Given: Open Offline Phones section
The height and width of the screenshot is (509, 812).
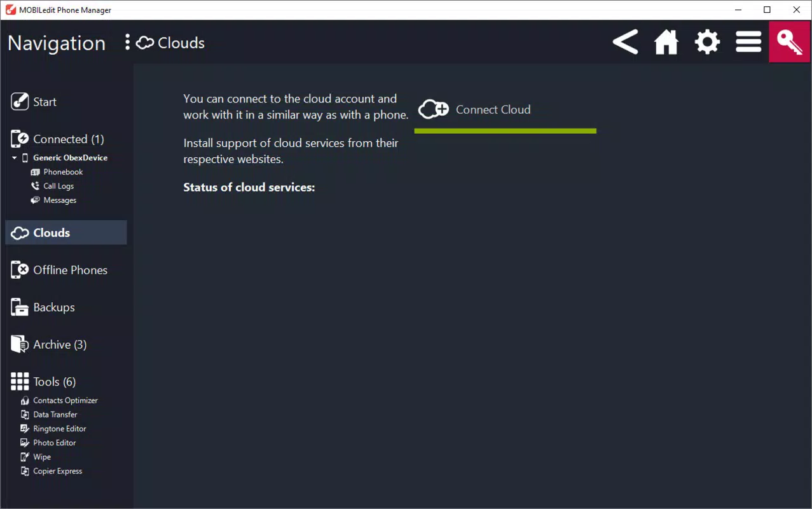Looking at the screenshot, I should pyautogui.click(x=70, y=270).
